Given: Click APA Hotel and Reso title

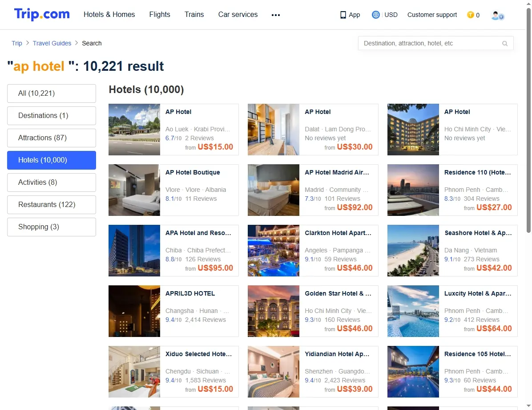Looking at the screenshot, I should click(198, 233).
